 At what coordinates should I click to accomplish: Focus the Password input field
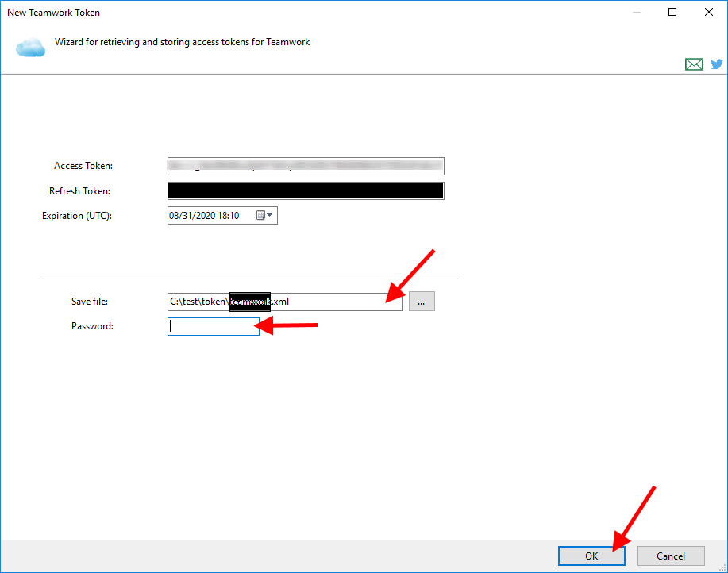tap(213, 326)
